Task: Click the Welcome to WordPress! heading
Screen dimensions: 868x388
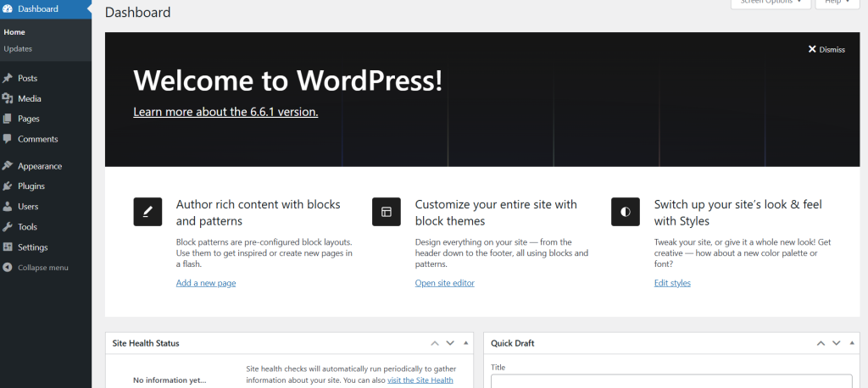Action: pos(288,80)
